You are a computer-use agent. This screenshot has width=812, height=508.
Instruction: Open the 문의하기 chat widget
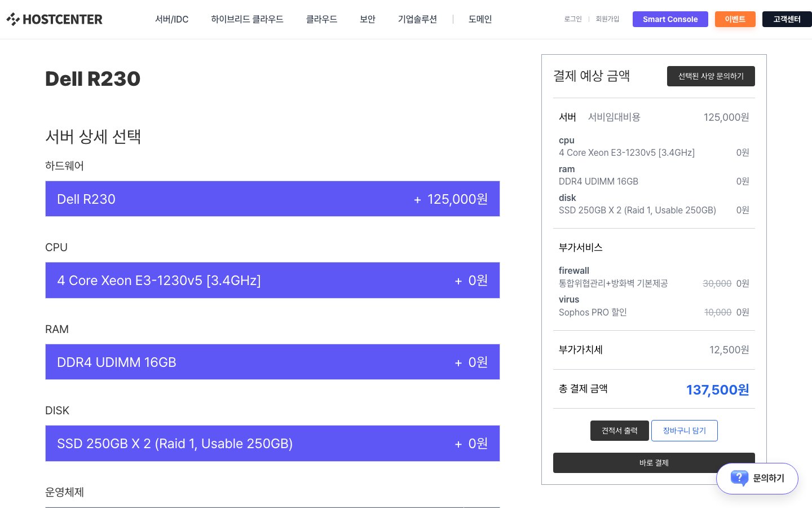pyautogui.click(x=757, y=479)
